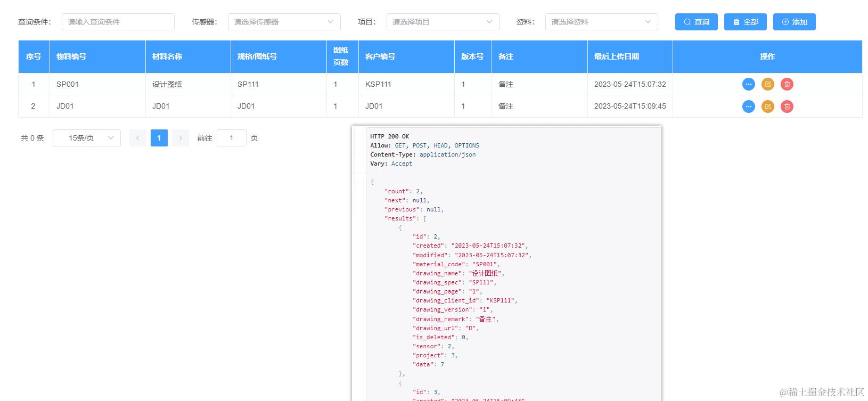Select page 1 in pagination
Viewport: 868px width, 401px height.
(x=159, y=138)
